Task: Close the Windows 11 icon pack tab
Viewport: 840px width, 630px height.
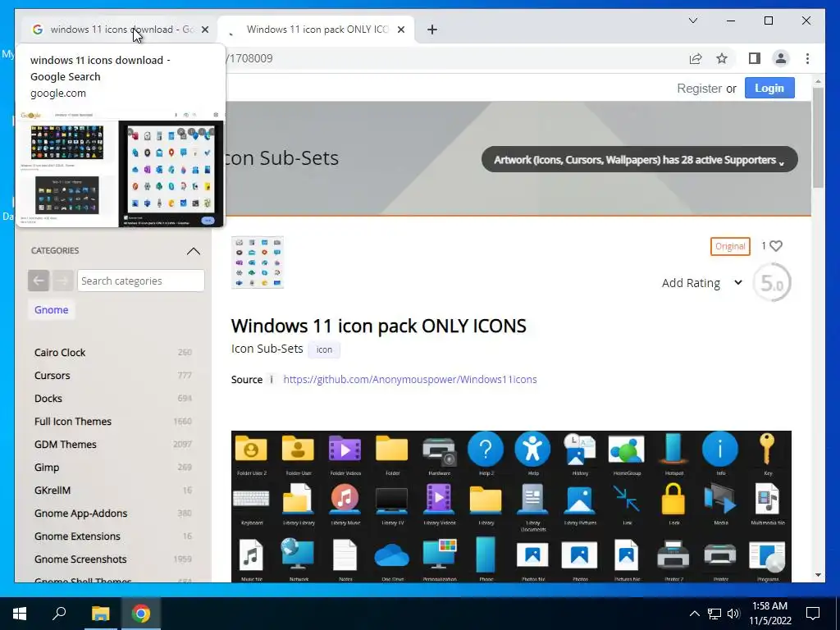Action: pyautogui.click(x=400, y=30)
